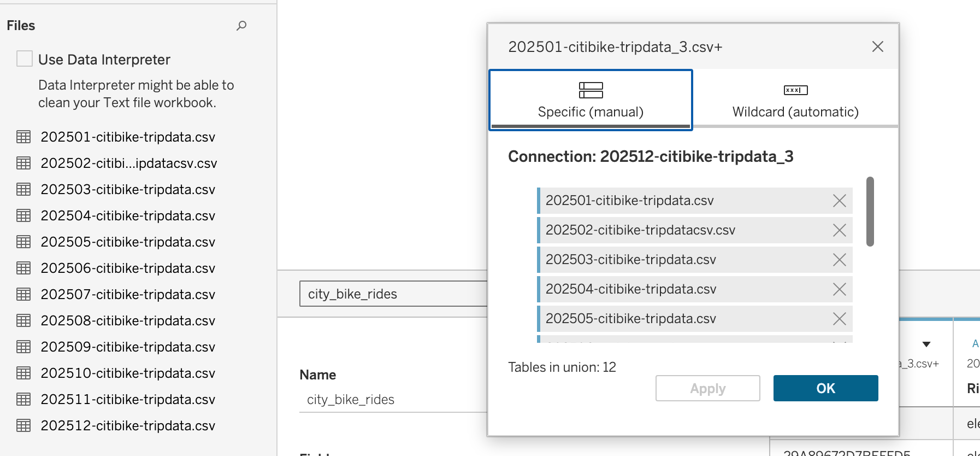
Task: Remove 202502-citibike-tripdatacsv.csv from the union
Action: click(839, 230)
